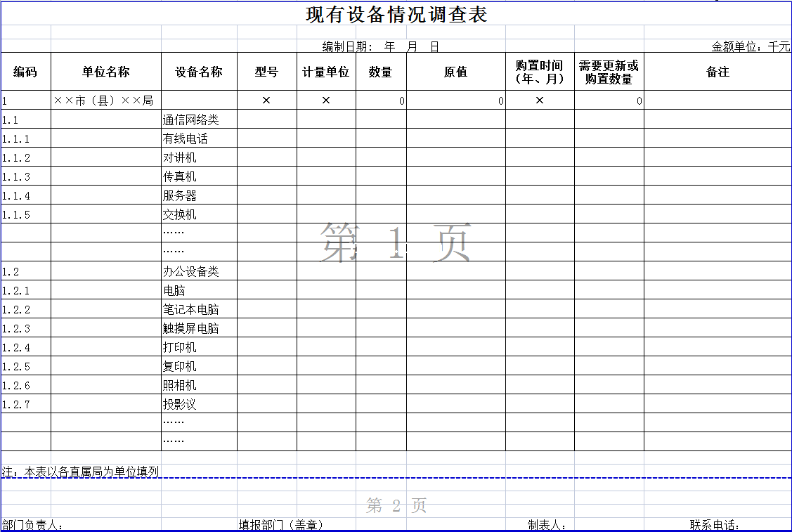
Task: Select the 型号 header cell
Action: [266, 72]
